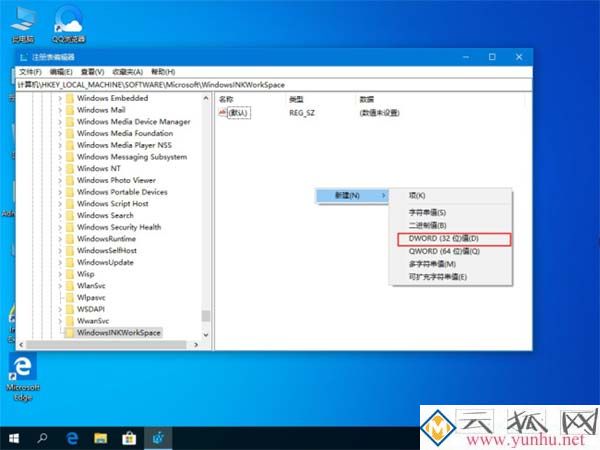Select 可扩充字符串值(E) in the submenu
The image size is (600, 450).
pos(438,277)
